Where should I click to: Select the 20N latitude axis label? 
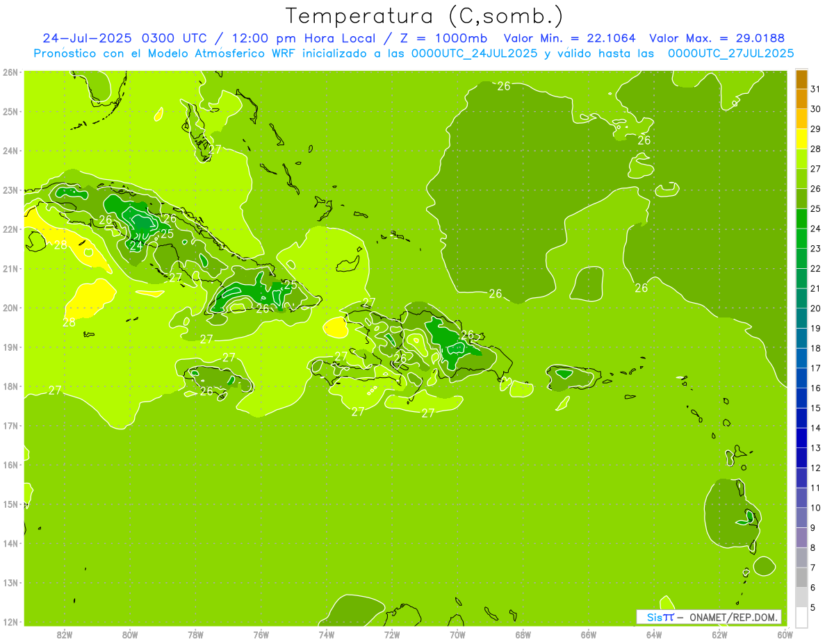10,308
